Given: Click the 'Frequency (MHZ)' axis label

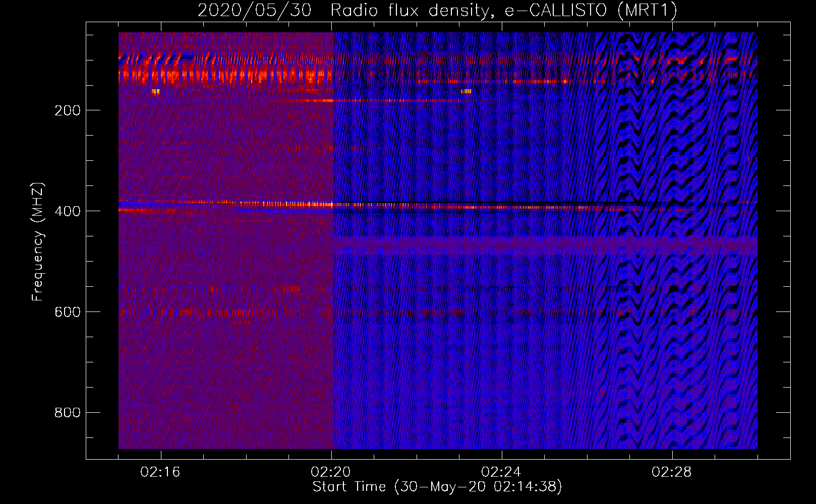Looking at the screenshot, I should (x=38, y=241).
